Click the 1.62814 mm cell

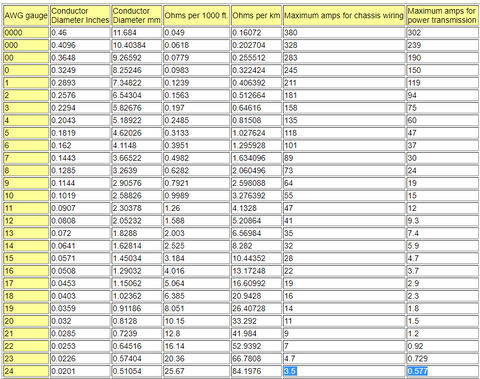click(137, 246)
